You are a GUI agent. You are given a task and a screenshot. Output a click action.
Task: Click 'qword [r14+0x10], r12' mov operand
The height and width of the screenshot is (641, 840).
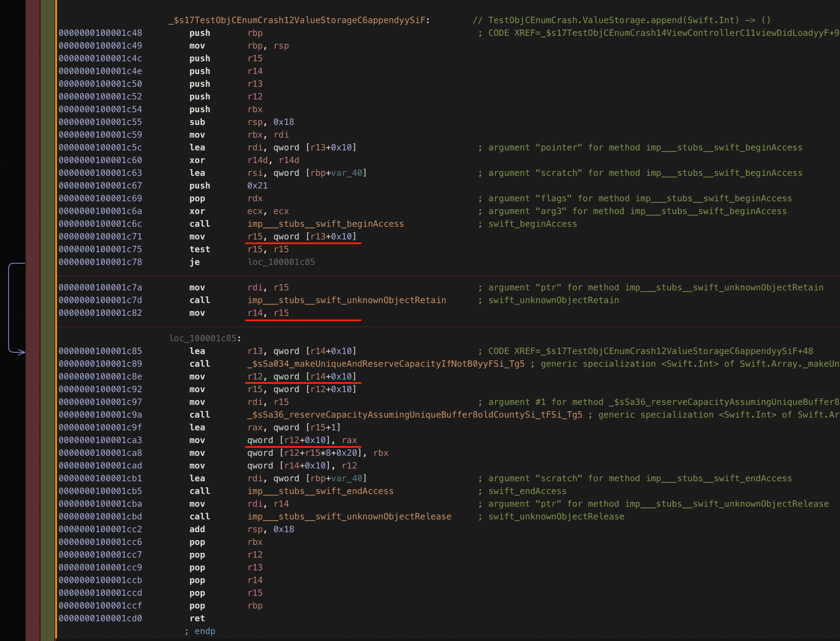click(302, 466)
